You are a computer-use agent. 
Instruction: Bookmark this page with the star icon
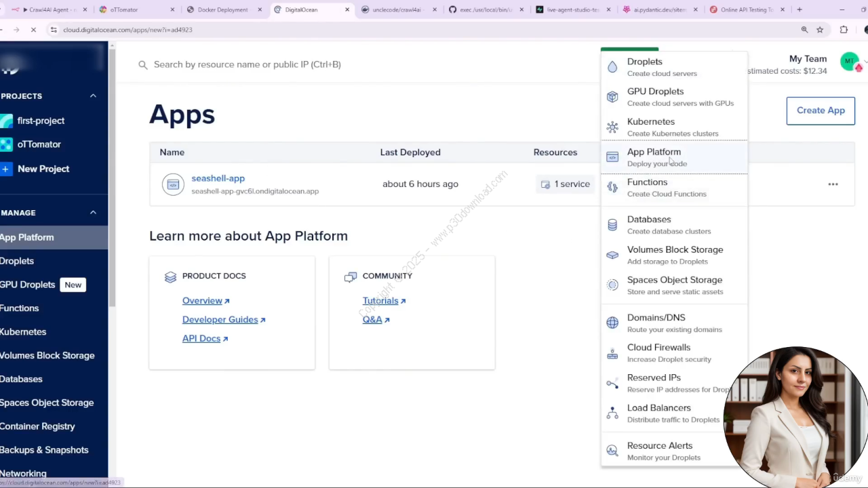tap(820, 30)
